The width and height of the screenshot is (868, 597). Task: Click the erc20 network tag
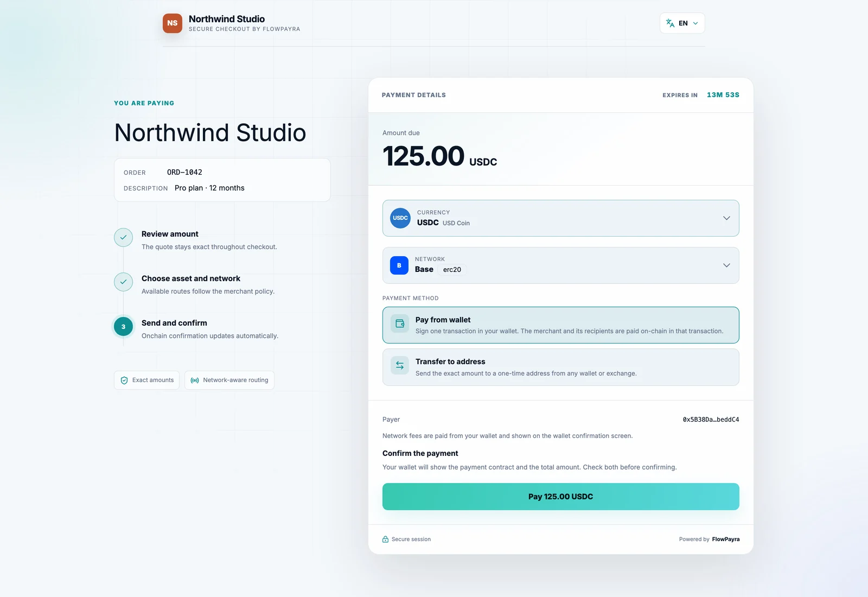(x=452, y=270)
